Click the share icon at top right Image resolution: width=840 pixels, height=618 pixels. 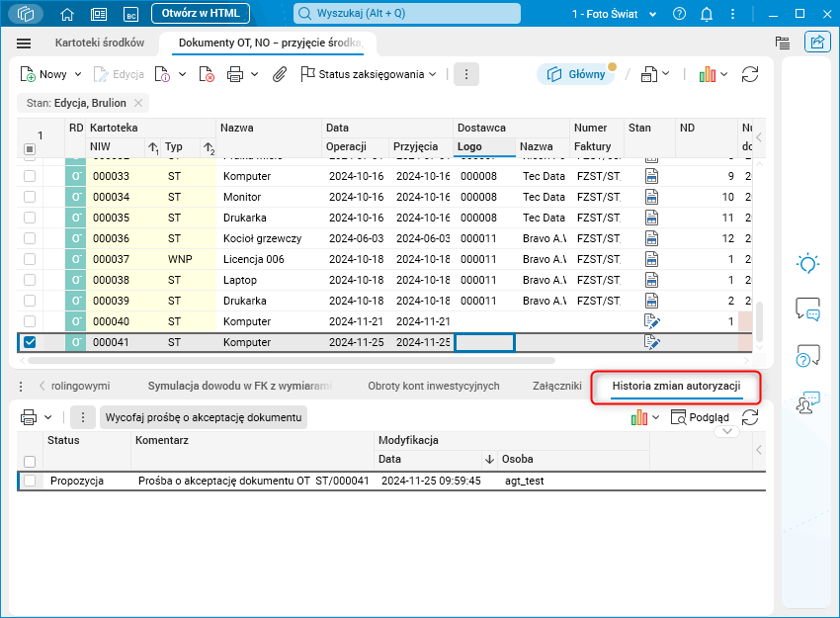point(817,43)
